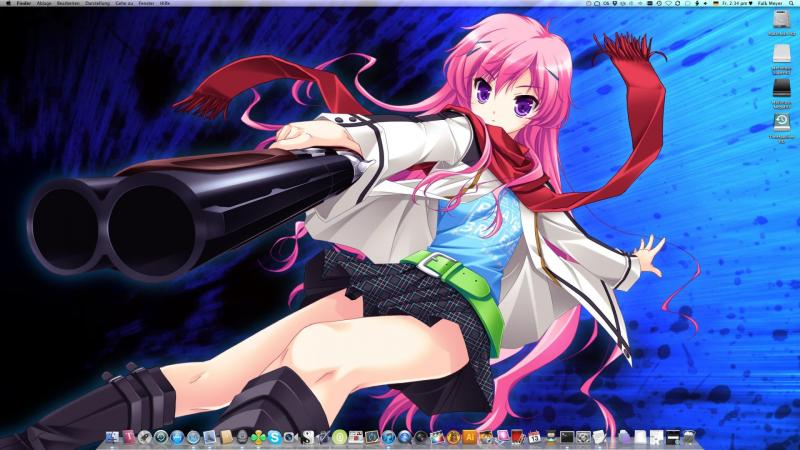
Task: Open the Calendar icon in Dock
Action: pyautogui.click(x=534, y=437)
